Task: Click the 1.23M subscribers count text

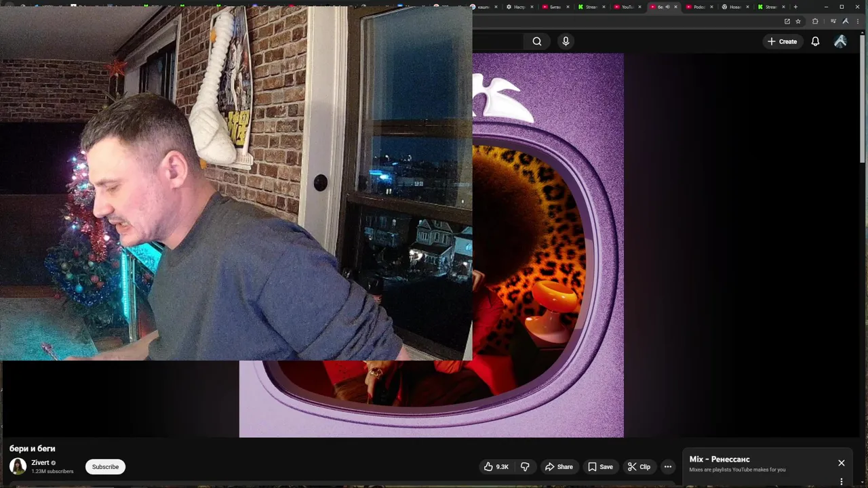Action: click(x=52, y=471)
